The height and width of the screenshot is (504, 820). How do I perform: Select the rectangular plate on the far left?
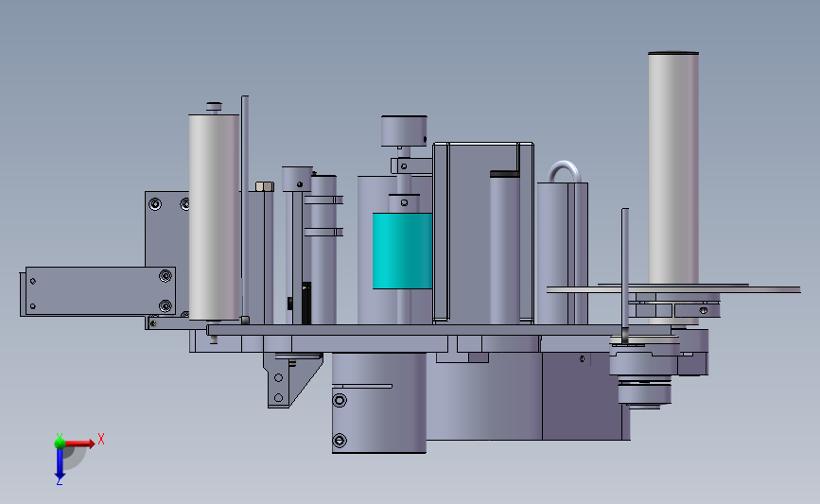[x=100, y=290]
